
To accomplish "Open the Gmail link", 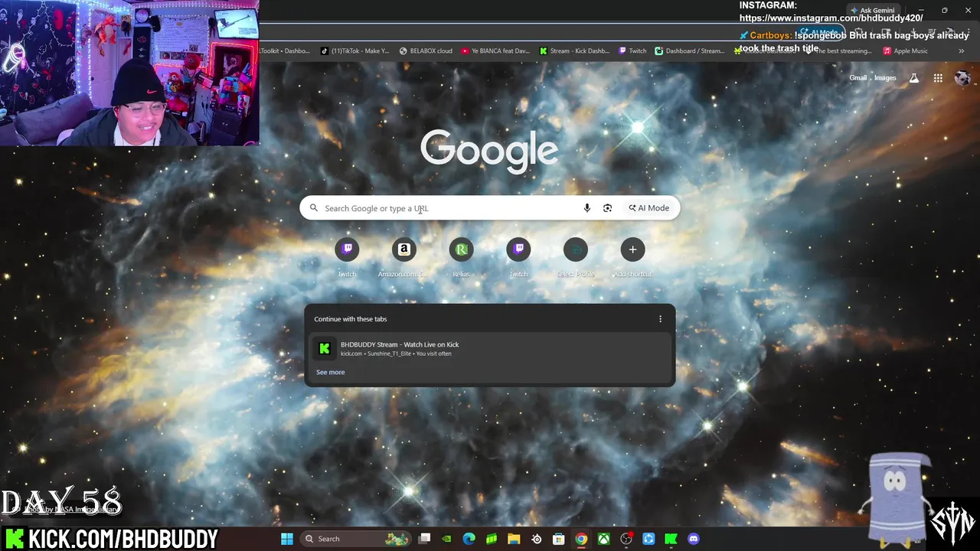I will [857, 78].
